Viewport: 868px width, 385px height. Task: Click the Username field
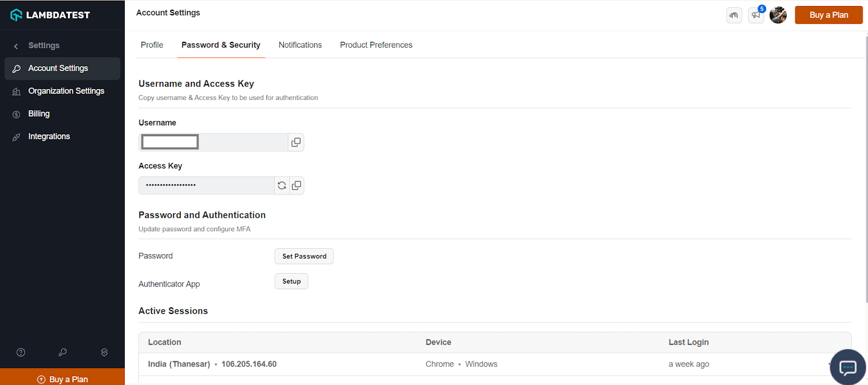pos(213,142)
